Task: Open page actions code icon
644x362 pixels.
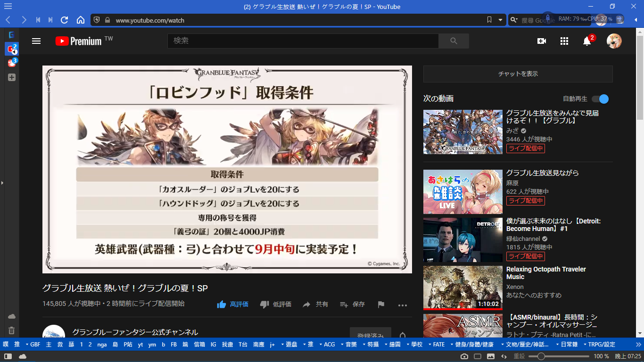Action: coord(504,356)
